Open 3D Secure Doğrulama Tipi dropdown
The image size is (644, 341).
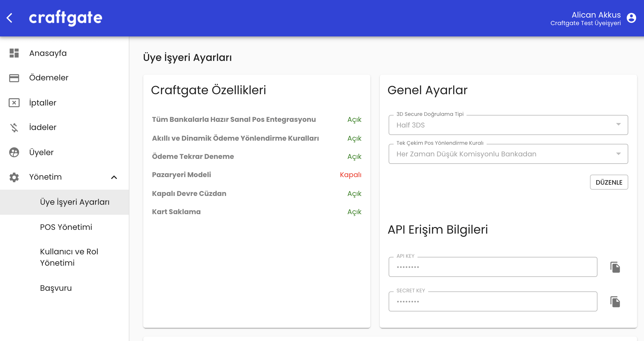click(508, 125)
